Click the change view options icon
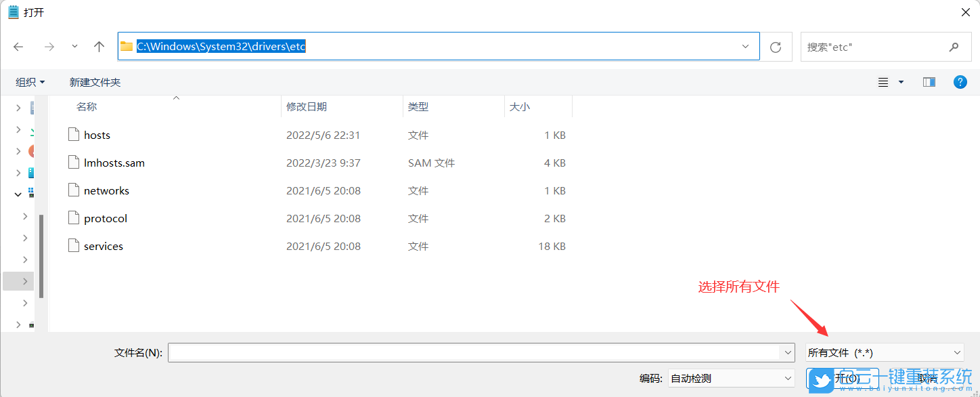 [883, 81]
